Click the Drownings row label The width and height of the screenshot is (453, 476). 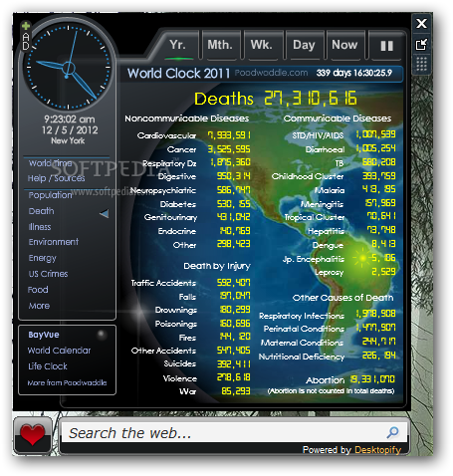tap(176, 310)
